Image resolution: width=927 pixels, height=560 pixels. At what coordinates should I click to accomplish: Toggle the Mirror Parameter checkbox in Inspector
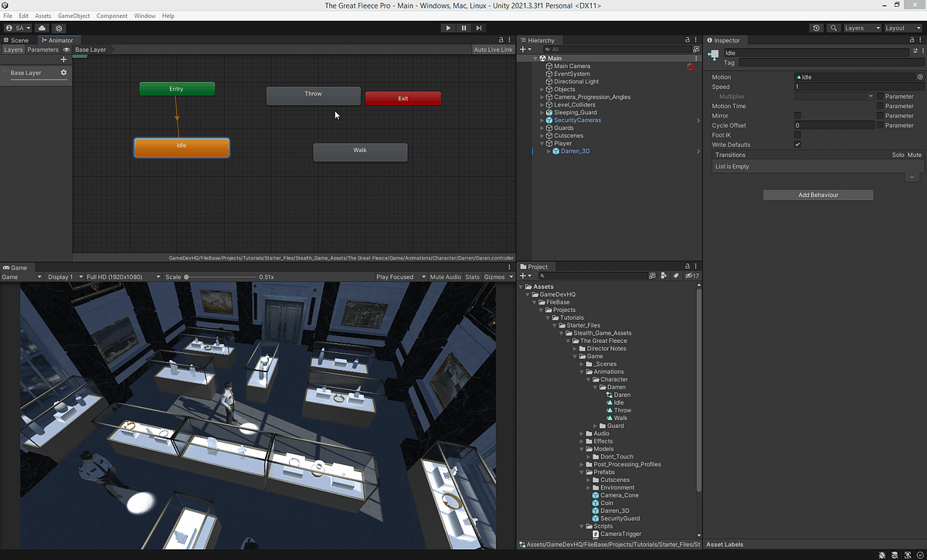(880, 115)
